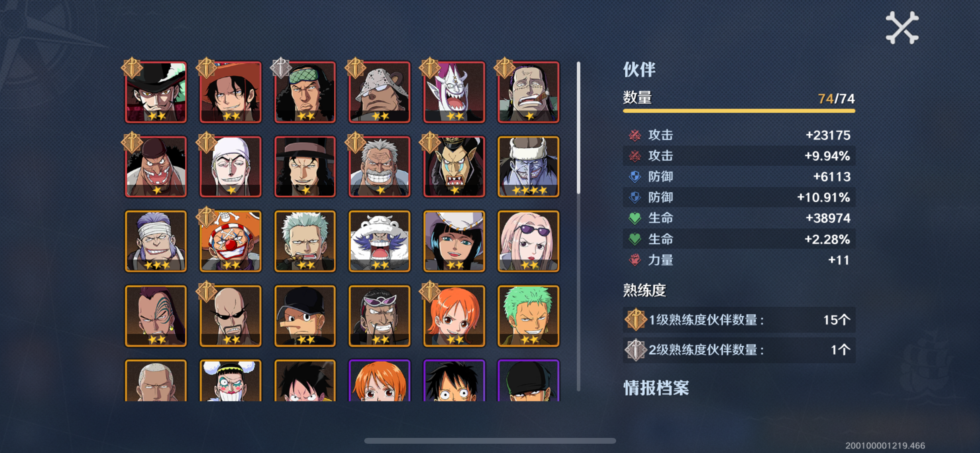Tap the green heart life +38974 icon
The width and height of the screenshot is (980, 453).
[635, 218]
